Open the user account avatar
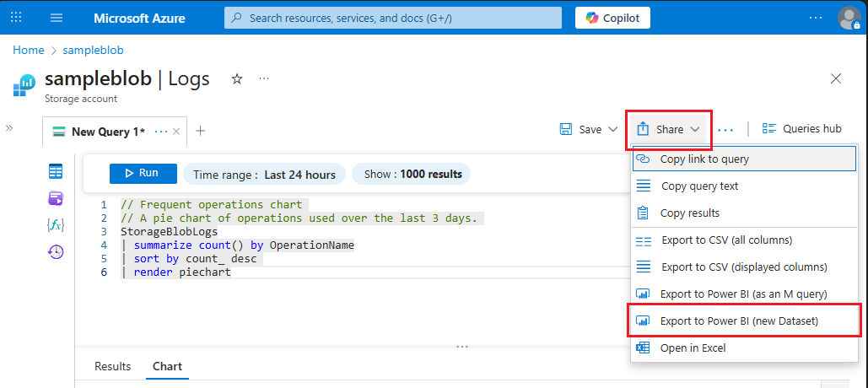 click(849, 18)
